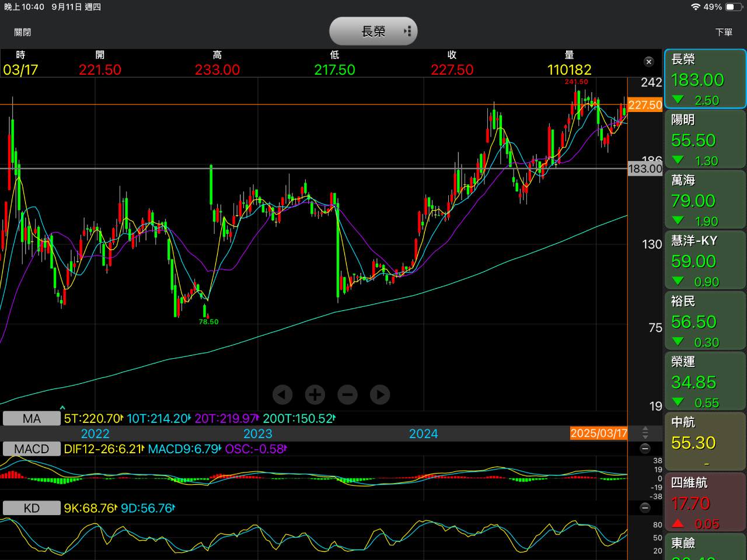Open the 長榮 stock selector dropdown

[x=373, y=32]
